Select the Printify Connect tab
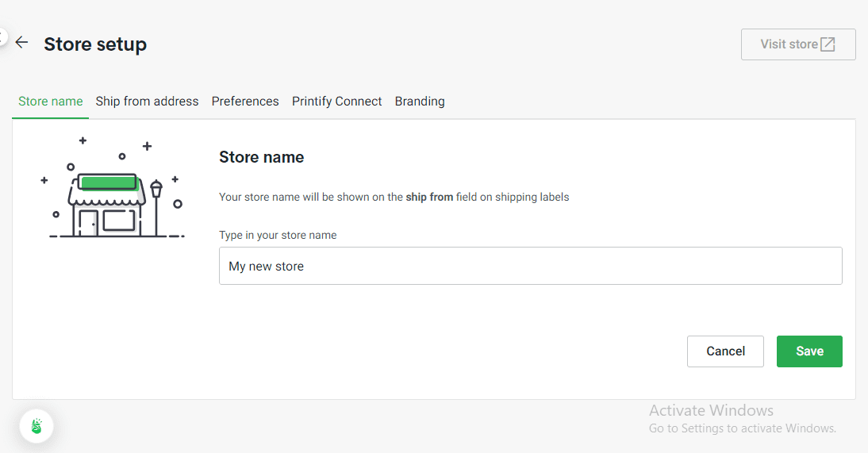 [x=336, y=102]
